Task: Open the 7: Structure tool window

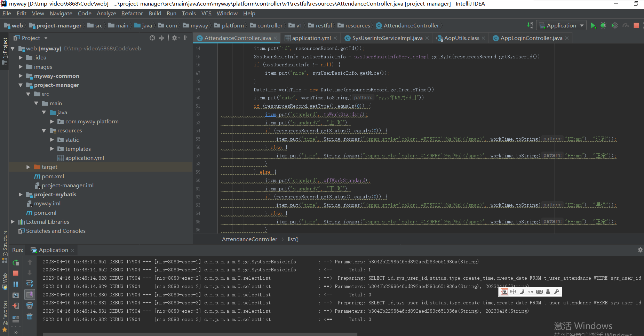Action: point(5,246)
